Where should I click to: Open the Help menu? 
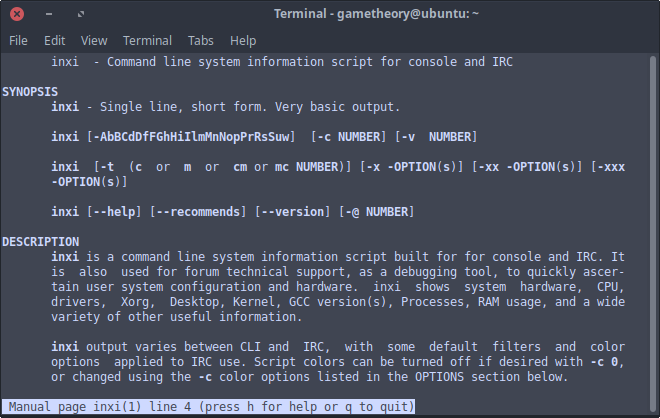[243, 41]
